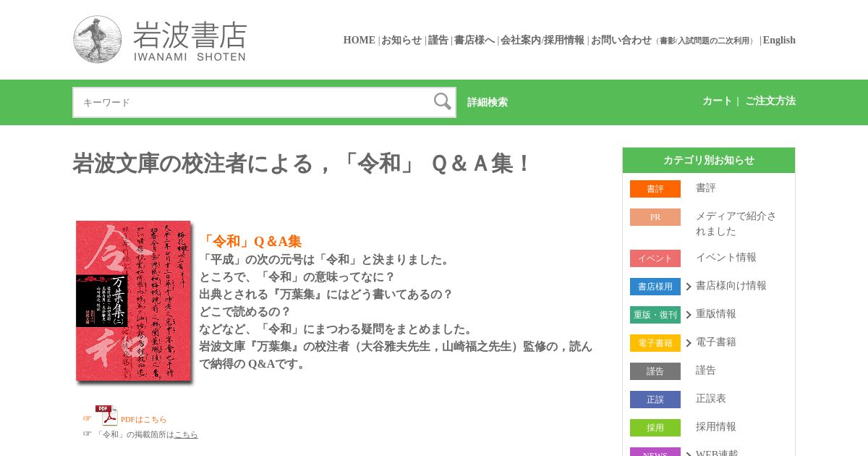Open the 電子書籍 category link

[716, 342]
